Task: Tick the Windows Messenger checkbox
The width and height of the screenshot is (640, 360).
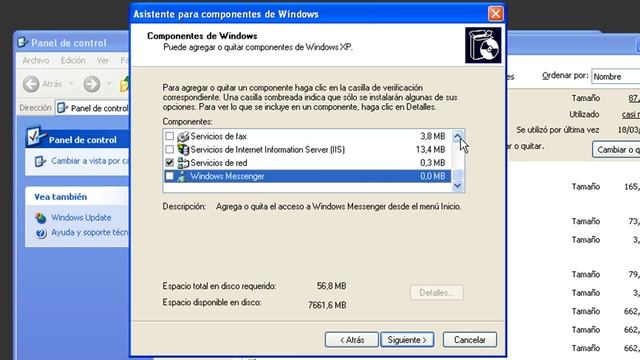Action: [x=169, y=176]
